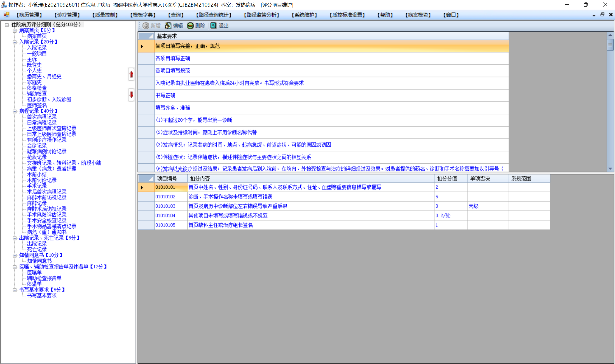Collapse root 住院病历评分细则 node
Viewport: 615px width, 364px height.
tap(7, 25)
